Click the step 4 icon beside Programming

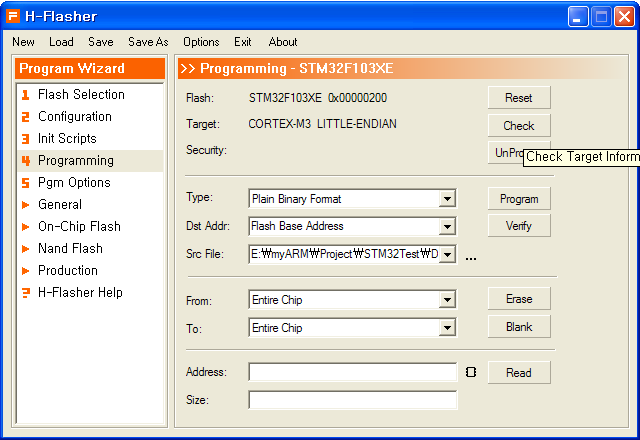(x=26, y=161)
